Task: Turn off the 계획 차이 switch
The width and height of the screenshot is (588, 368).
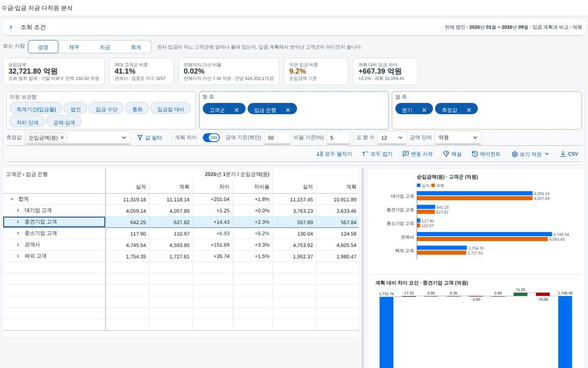Action: pos(211,138)
